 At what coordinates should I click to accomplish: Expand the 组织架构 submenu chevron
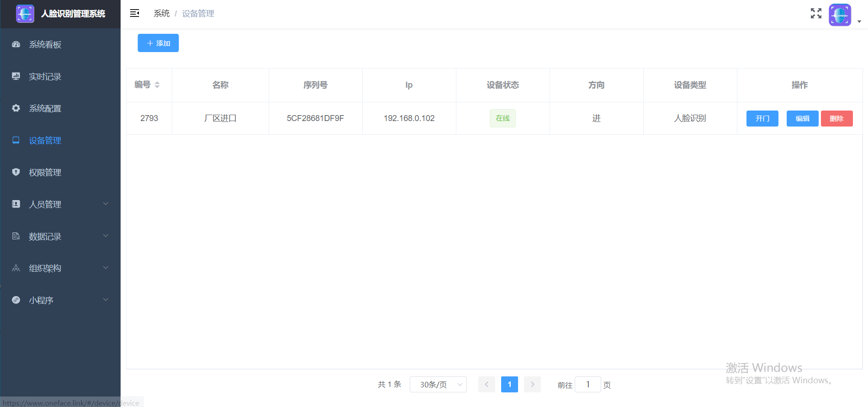[x=106, y=268]
